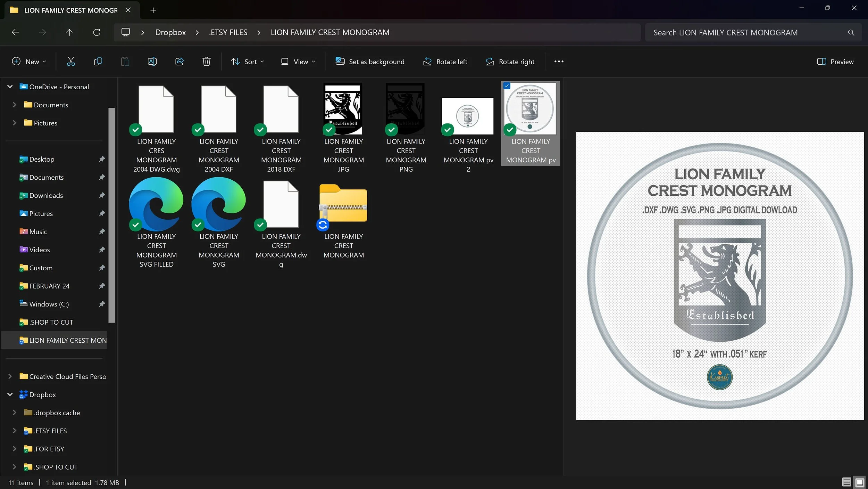Viewport: 868px width, 489px height.
Task: Click the search box for this folder
Action: point(746,32)
